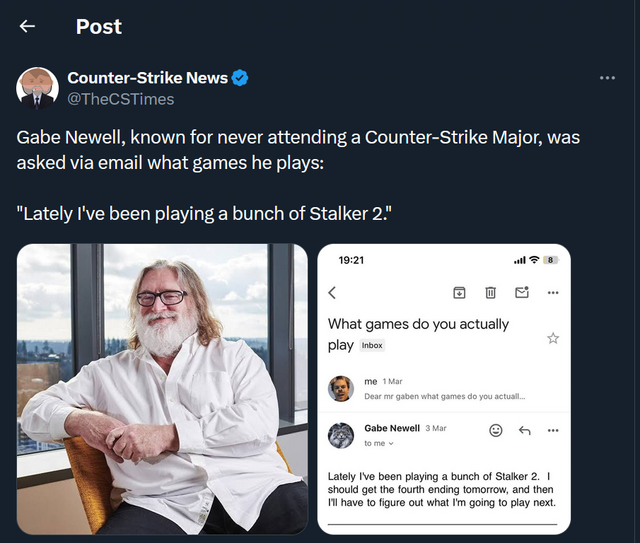Click the Inbox label tag

tap(371, 345)
